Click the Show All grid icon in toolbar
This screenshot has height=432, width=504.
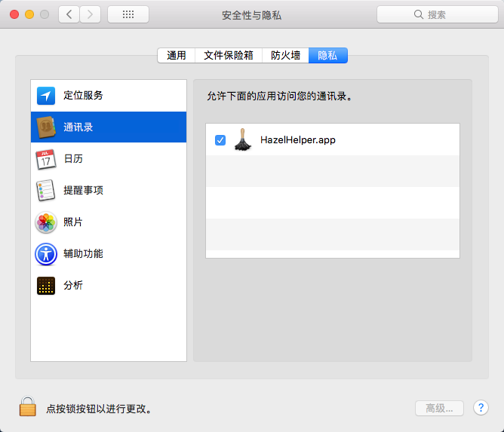[128, 14]
